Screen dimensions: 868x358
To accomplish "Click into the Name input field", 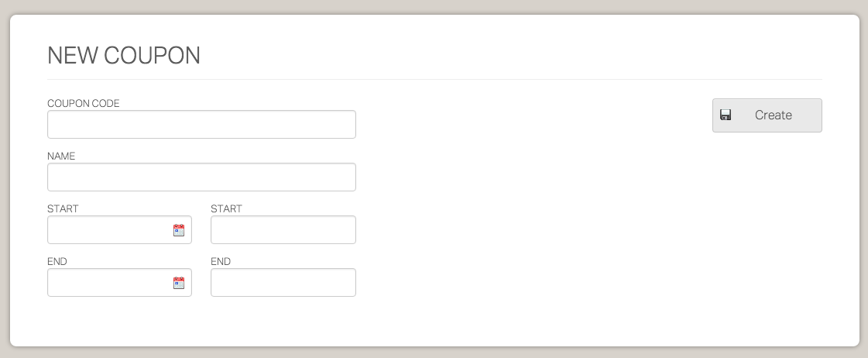I will (x=201, y=177).
